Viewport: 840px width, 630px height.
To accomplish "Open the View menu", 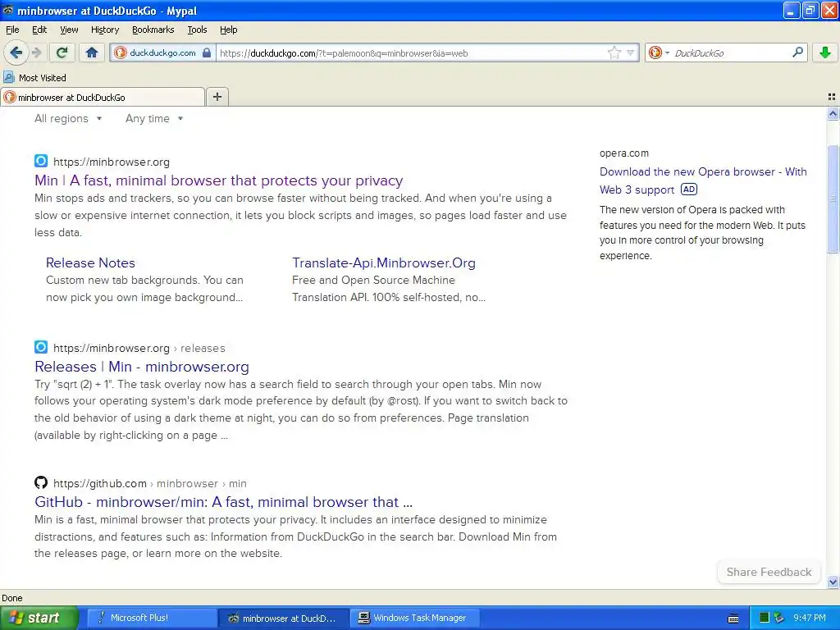I will pyautogui.click(x=69, y=30).
